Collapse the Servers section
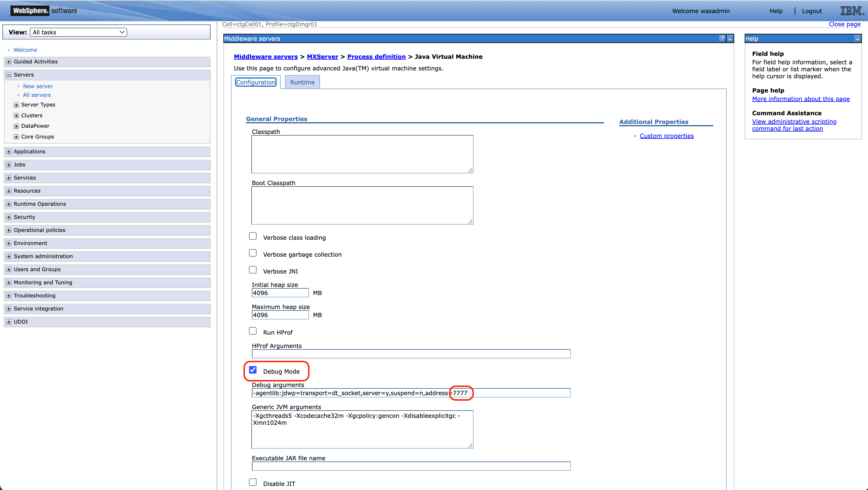 click(x=9, y=75)
